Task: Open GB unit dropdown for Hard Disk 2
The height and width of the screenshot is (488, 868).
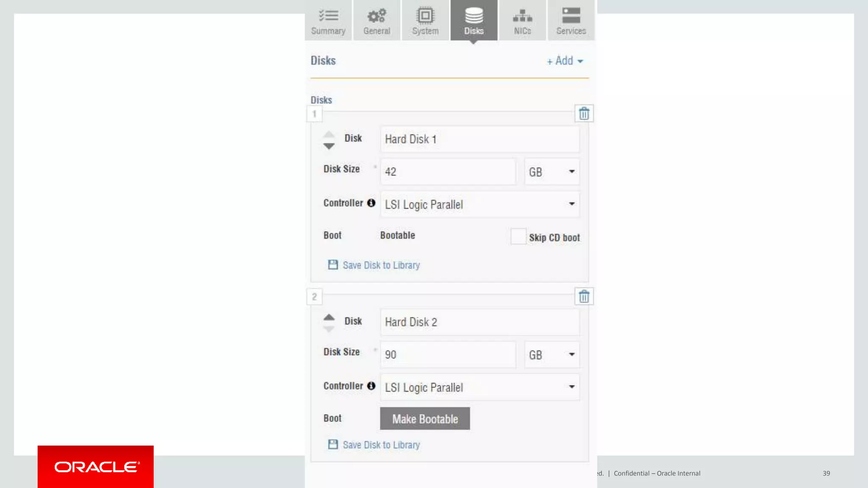Action: 552,355
